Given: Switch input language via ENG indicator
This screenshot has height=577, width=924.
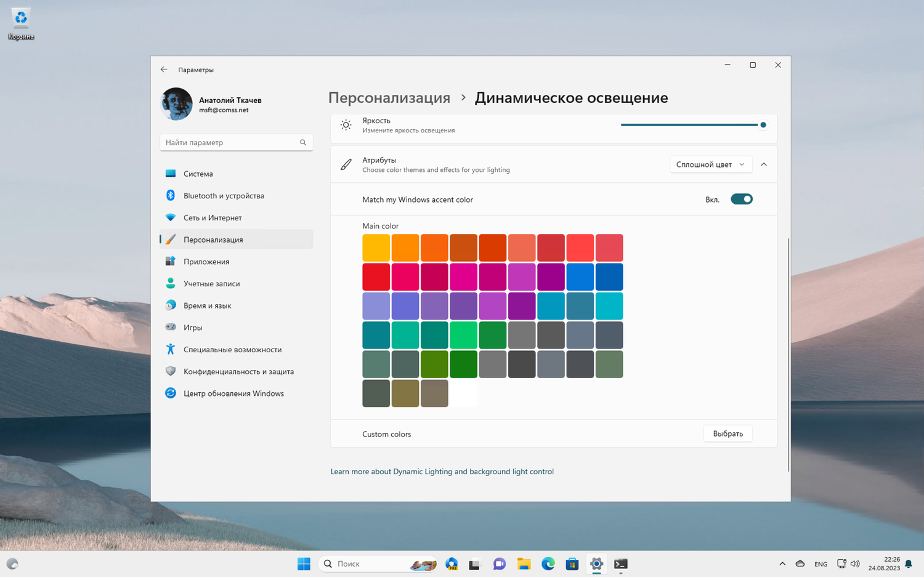Looking at the screenshot, I should [821, 564].
